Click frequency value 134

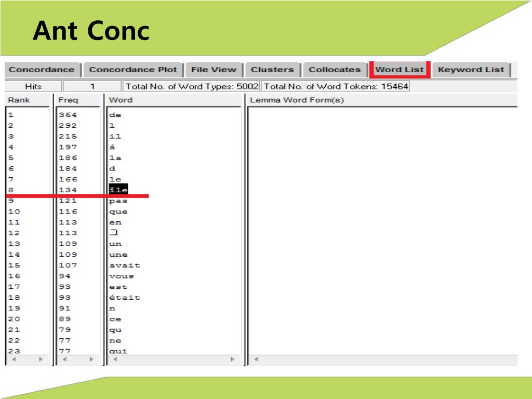[x=68, y=190]
